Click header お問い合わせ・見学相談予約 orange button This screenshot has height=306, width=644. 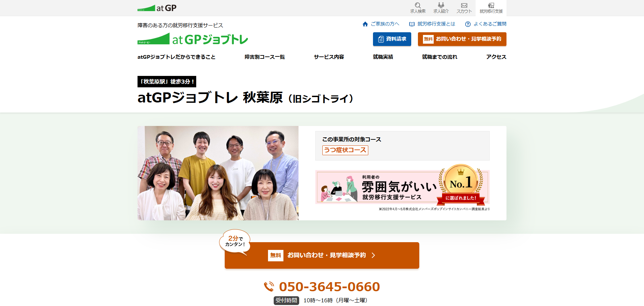[462, 39]
